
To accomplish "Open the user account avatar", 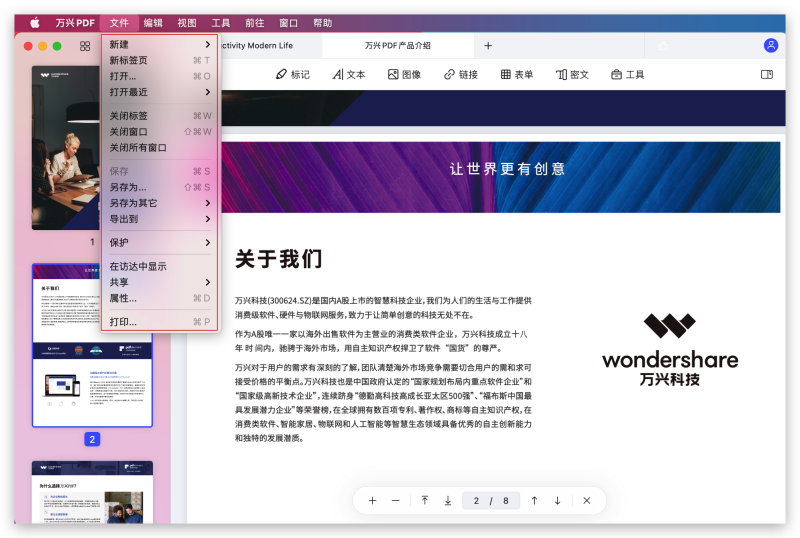I will 771,45.
